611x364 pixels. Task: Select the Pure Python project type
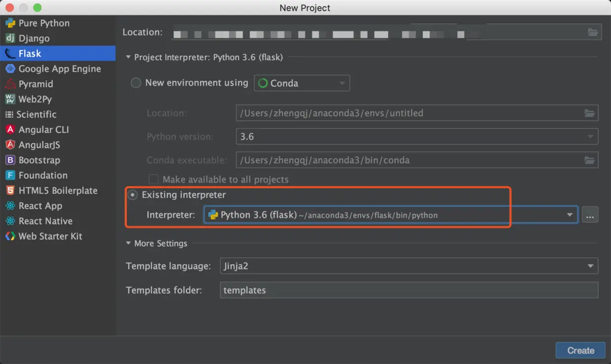58,23
